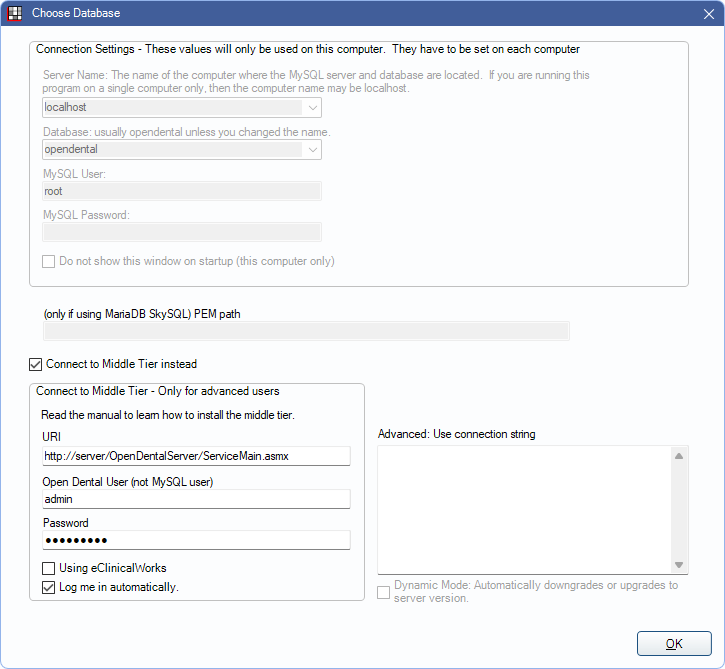Viewport: 725px width, 669px height.
Task: Enable Using eClinicalWorks checkbox
Action: tap(49, 568)
